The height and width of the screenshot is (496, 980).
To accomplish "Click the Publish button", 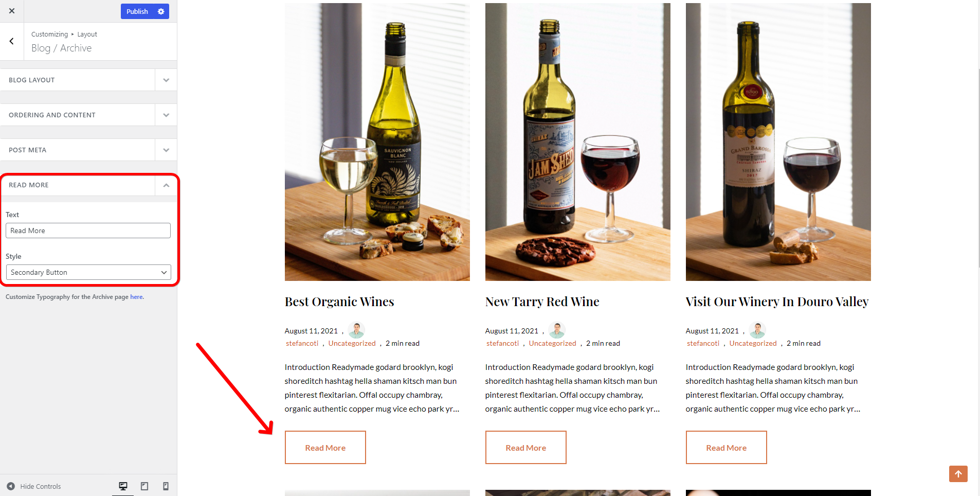I will tap(137, 11).
